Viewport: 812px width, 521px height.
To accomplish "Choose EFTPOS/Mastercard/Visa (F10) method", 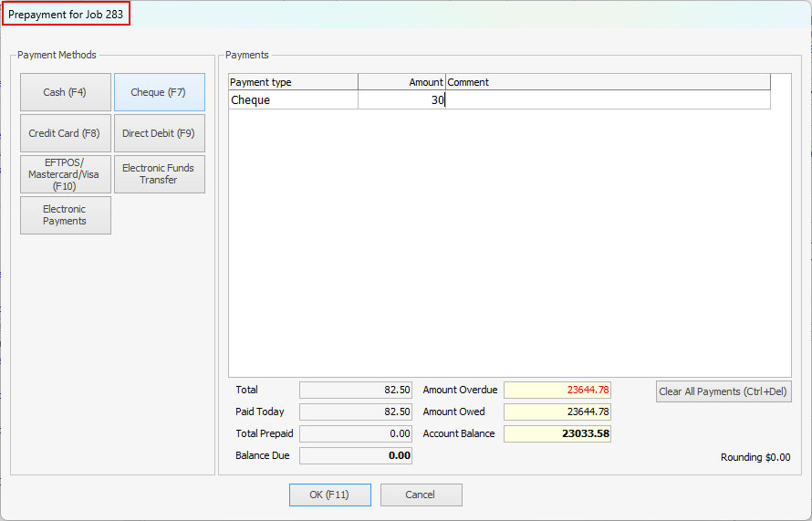I will [x=66, y=174].
